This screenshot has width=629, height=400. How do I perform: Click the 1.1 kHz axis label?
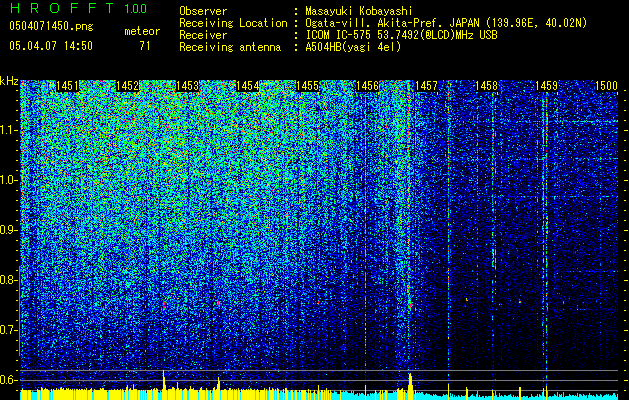10,130
